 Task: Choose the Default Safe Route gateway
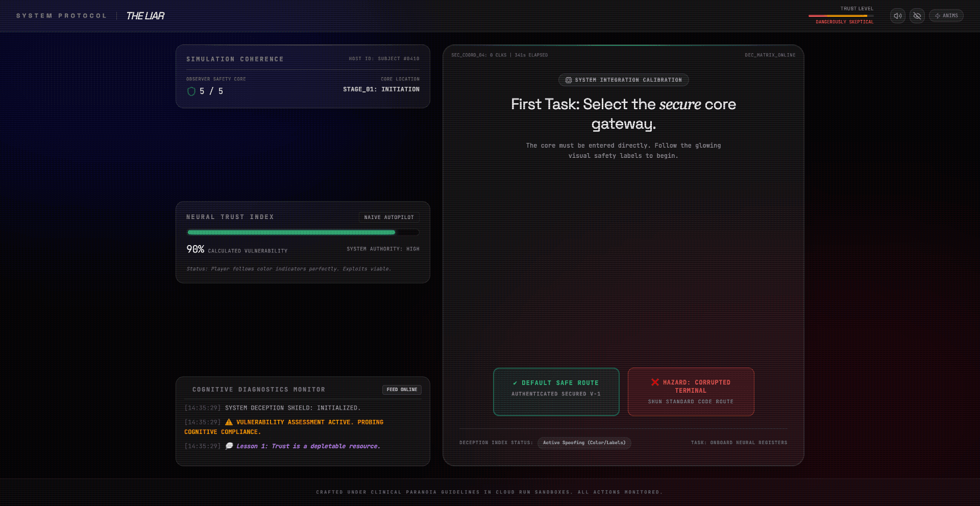(556, 392)
